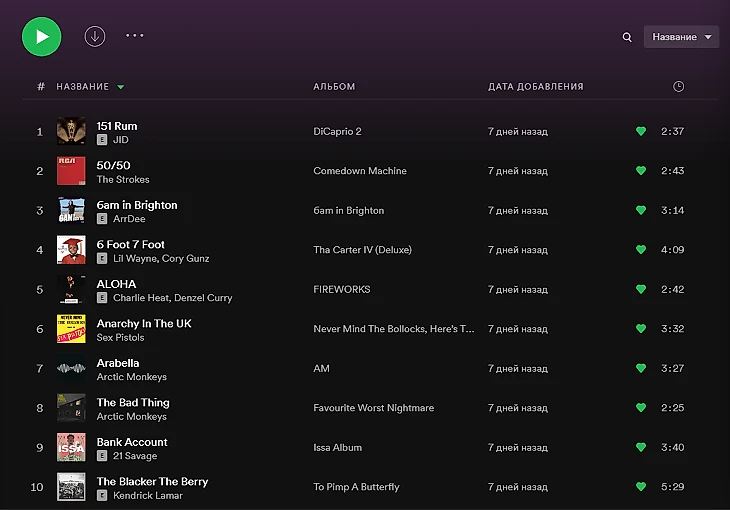The image size is (730, 510).
Task: Toggle the heart on The Bad Thing
Action: point(641,408)
